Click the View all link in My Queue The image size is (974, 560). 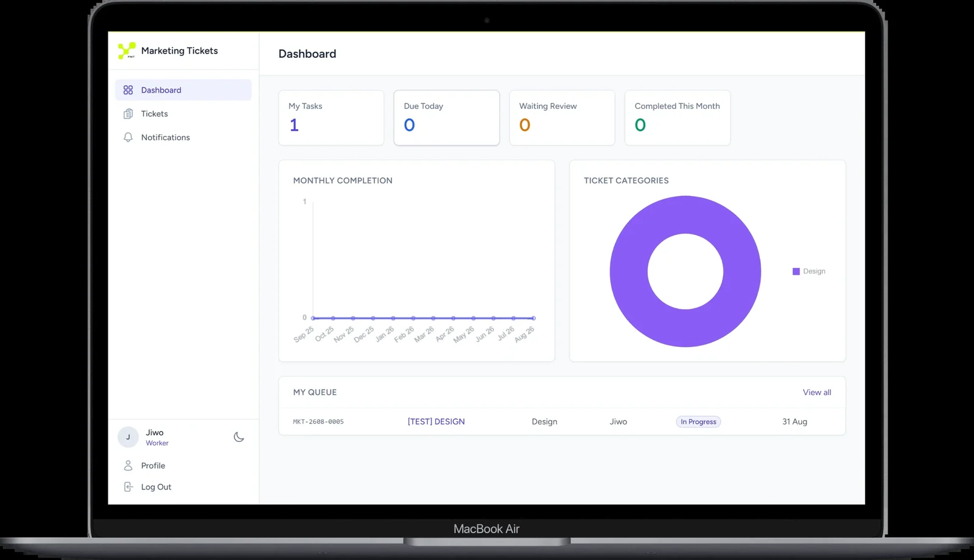tap(817, 393)
